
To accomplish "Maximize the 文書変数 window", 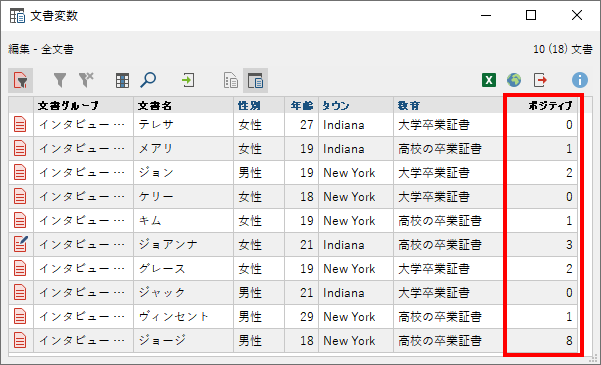I will click(x=531, y=15).
